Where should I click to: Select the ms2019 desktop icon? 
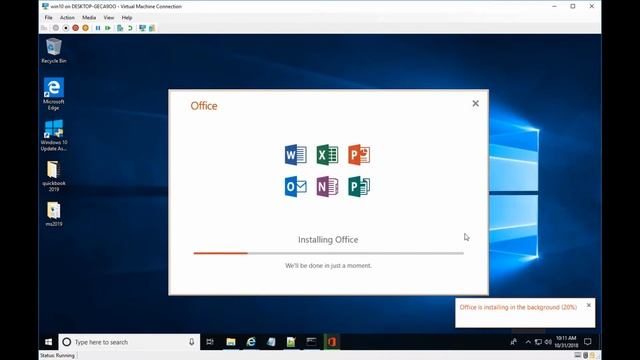(x=53, y=214)
